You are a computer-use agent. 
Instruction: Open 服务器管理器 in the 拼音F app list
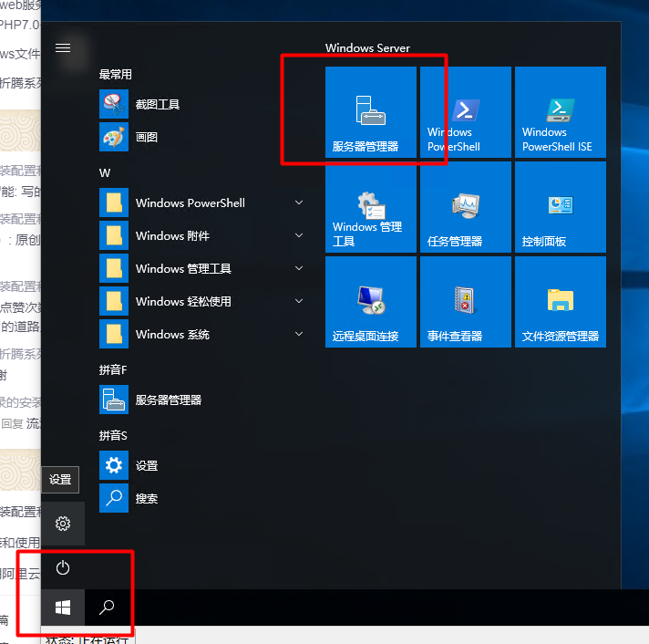(x=202, y=400)
